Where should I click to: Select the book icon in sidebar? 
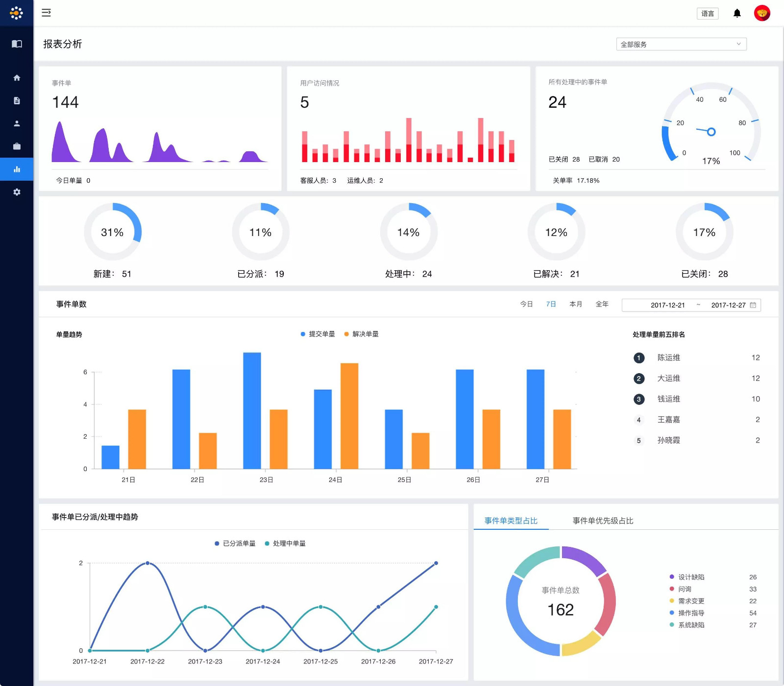pos(17,44)
